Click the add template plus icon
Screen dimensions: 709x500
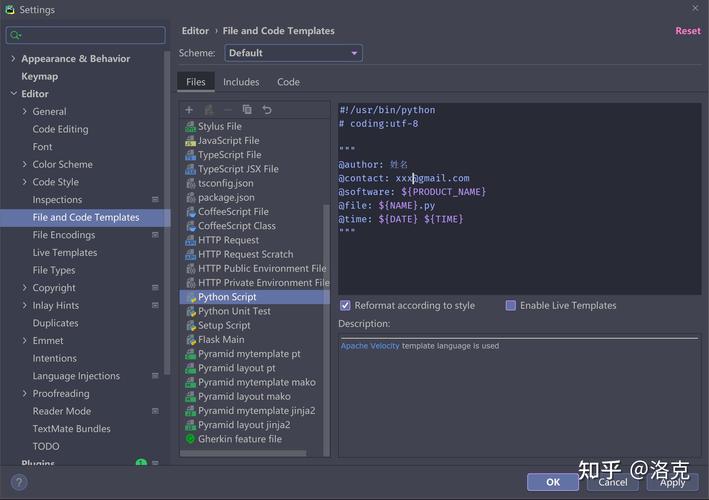pyautogui.click(x=189, y=110)
